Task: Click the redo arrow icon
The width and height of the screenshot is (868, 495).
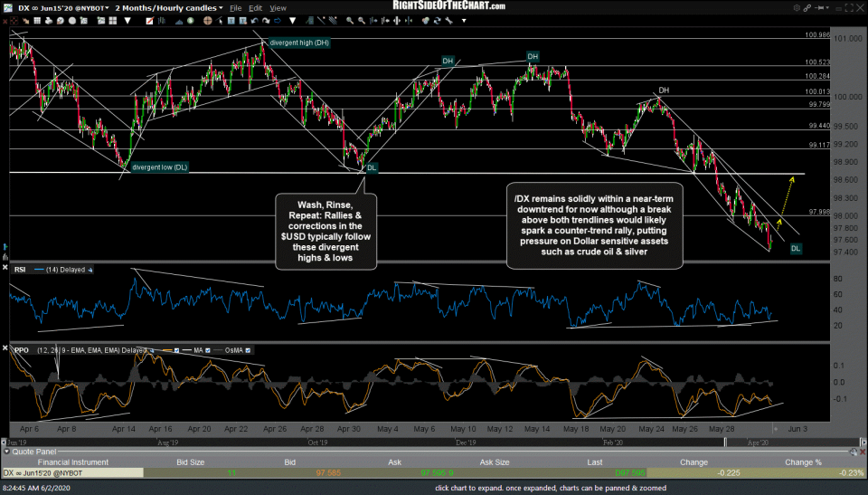Action: click(x=338, y=5)
